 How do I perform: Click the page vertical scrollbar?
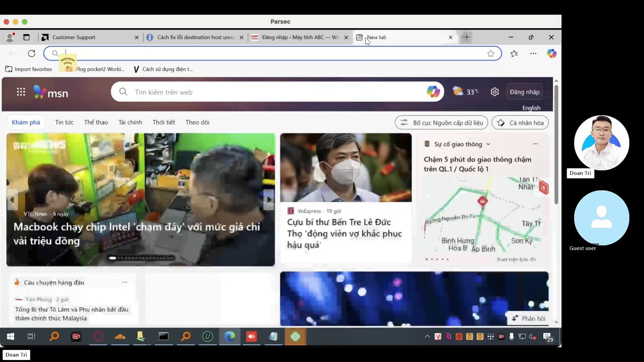(x=556, y=146)
